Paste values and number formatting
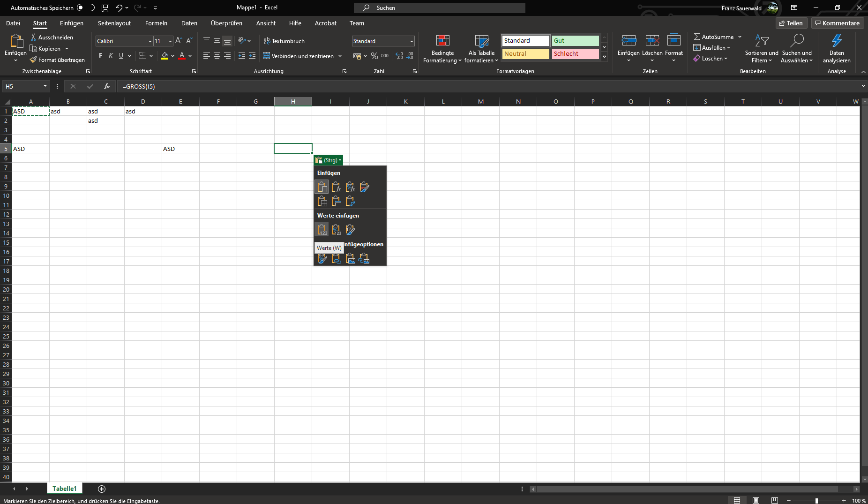Image resolution: width=868 pixels, height=504 pixels. tap(336, 230)
